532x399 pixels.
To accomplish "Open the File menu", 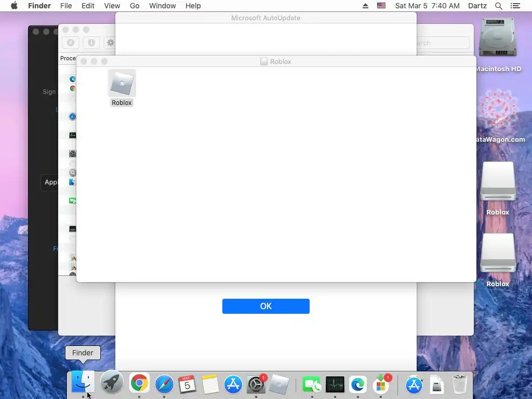I will click(x=66, y=6).
